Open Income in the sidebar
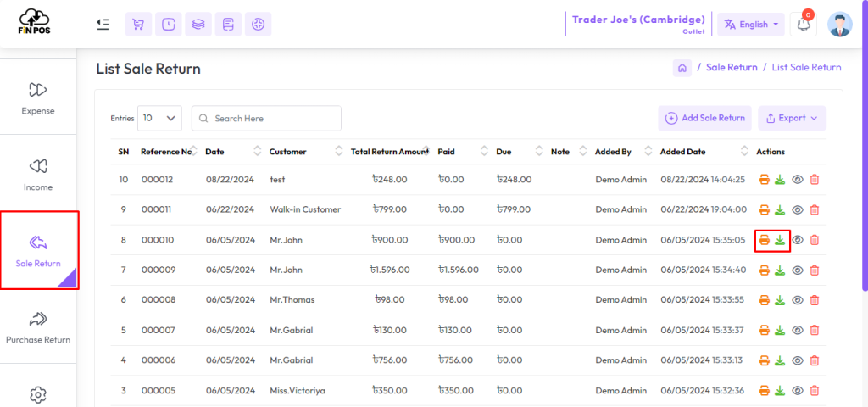 coord(38,175)
